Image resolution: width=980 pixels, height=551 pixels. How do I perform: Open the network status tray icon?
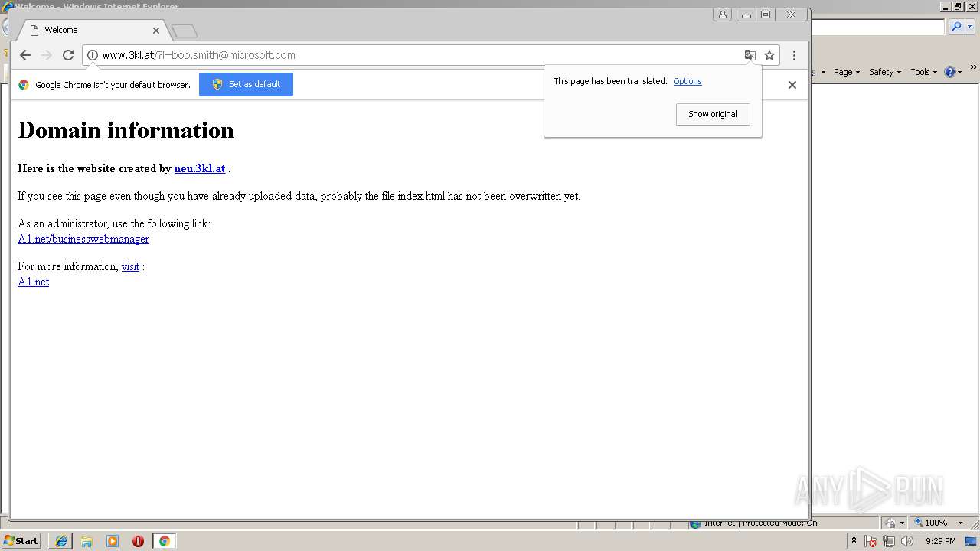click(x=889, y=541)
